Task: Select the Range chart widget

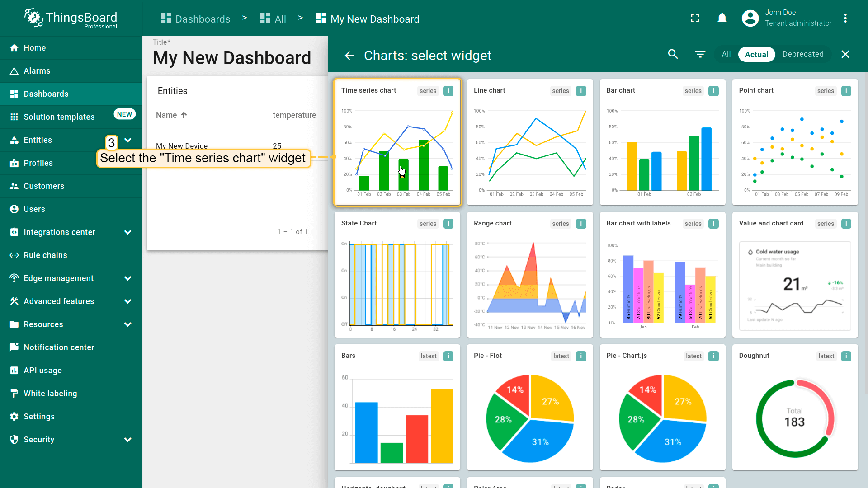Action: click(x=530, y=275)
